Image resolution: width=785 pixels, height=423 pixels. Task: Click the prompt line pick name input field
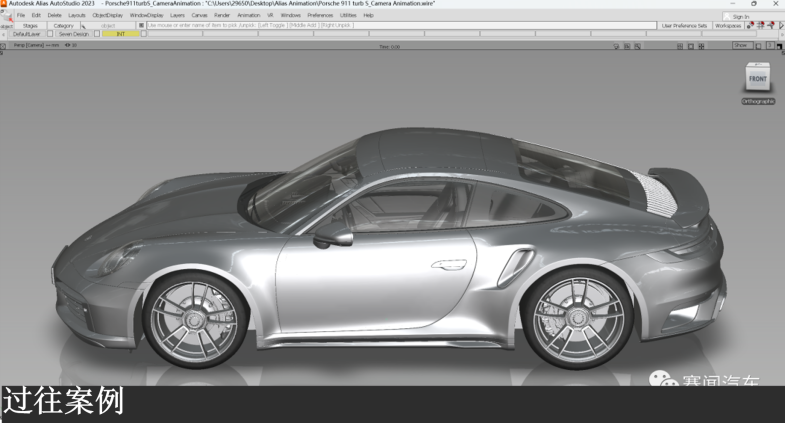[400, 25]
